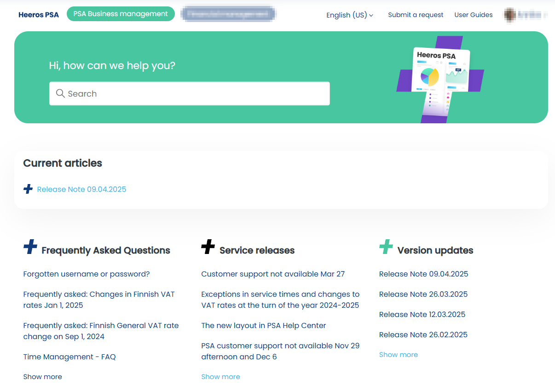Open Release Note 26.02.2025

(x=423, y=334)
